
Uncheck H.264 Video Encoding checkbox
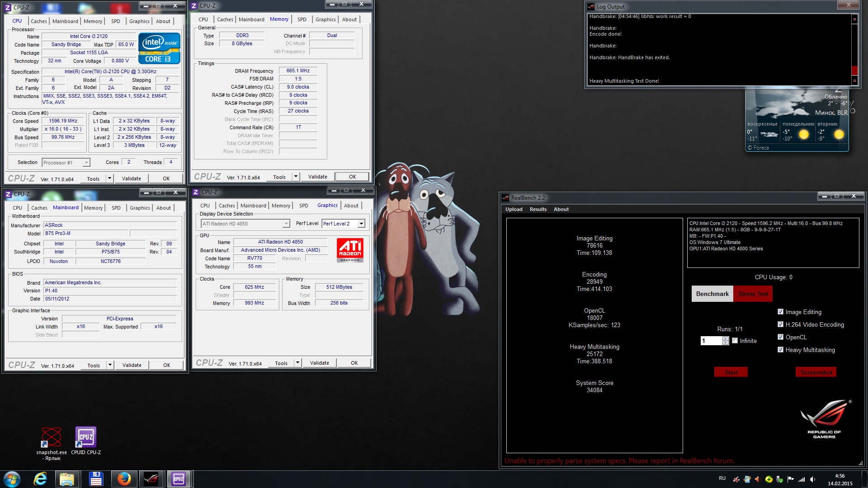point(780,324)
